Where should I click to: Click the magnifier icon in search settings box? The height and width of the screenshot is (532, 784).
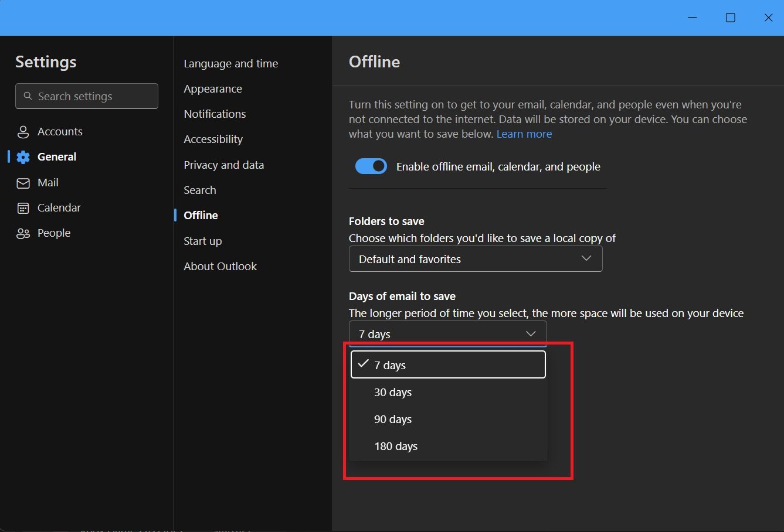pos(28,96)
